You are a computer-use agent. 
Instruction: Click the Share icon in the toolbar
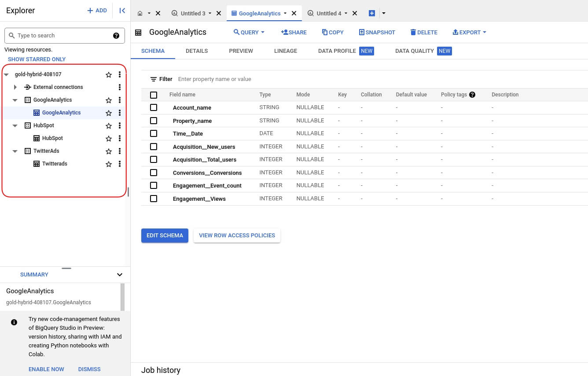point(294,32)
